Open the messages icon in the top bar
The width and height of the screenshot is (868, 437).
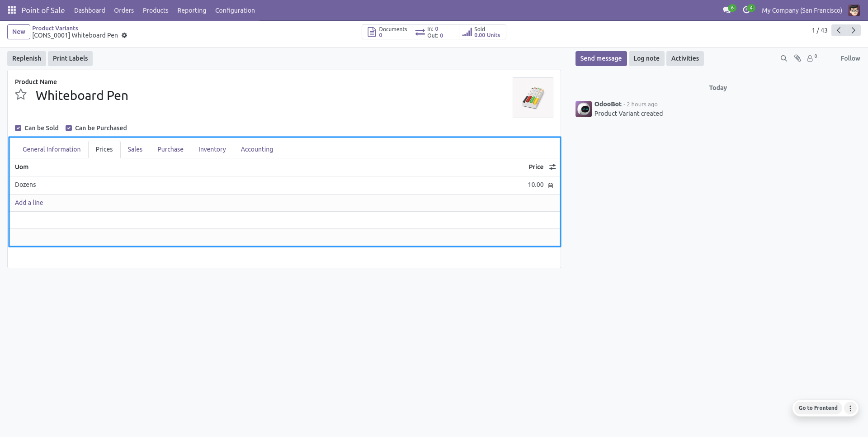coord(727,9)
